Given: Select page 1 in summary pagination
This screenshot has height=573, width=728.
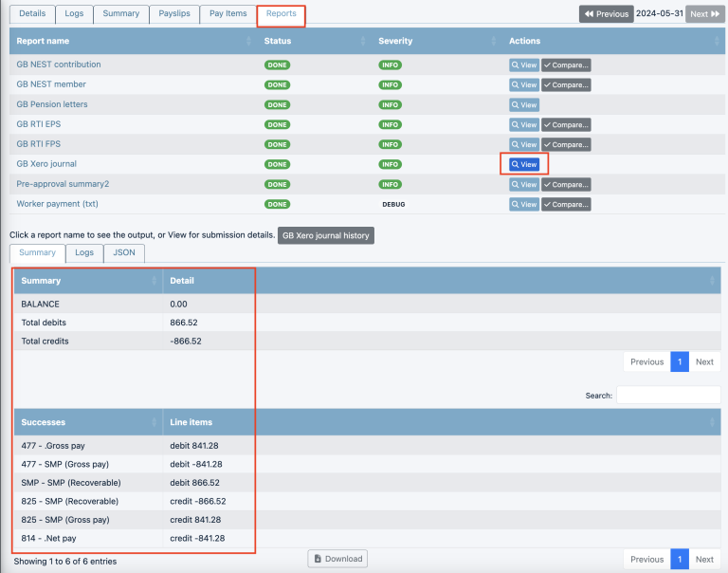Looking at the screenshot, I should (680, 362).
